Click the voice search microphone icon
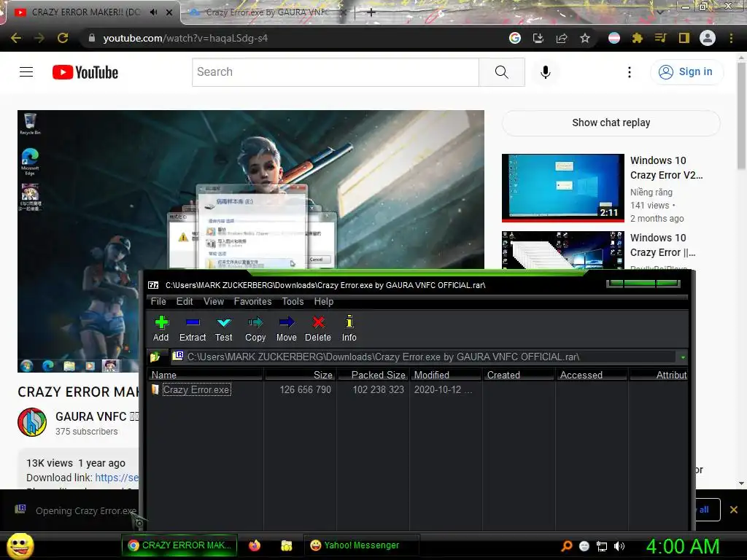The width and height of the screenshot is (747, 560). pos(546,72)
